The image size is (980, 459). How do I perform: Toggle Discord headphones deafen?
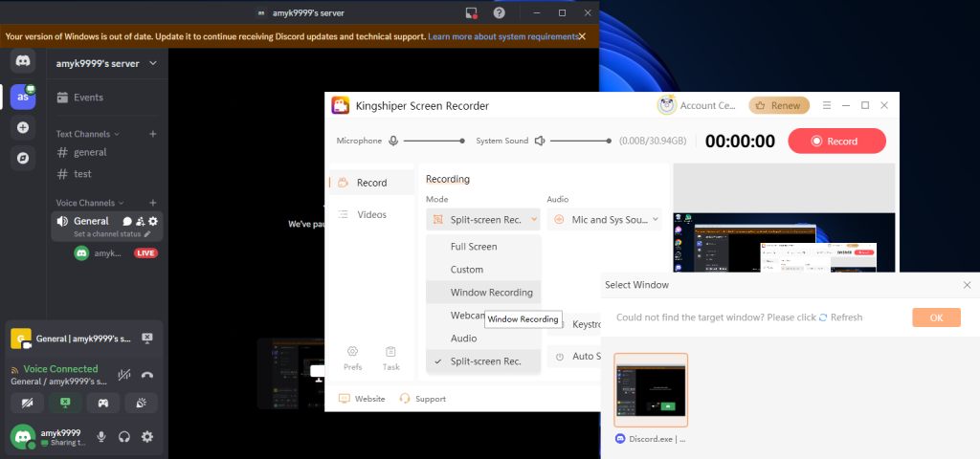point(124,437)
